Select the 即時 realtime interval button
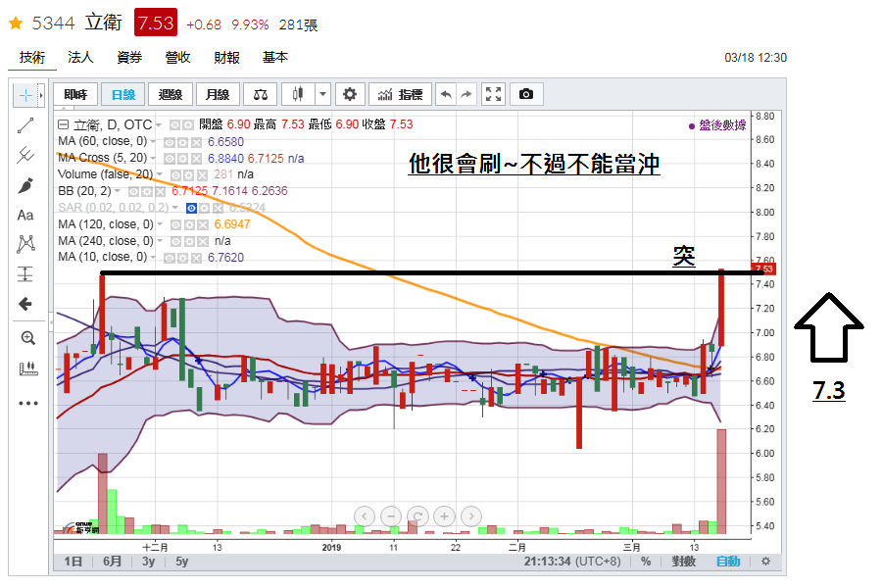This screenshot has width=882, height=588. click(x=75, y=94)
